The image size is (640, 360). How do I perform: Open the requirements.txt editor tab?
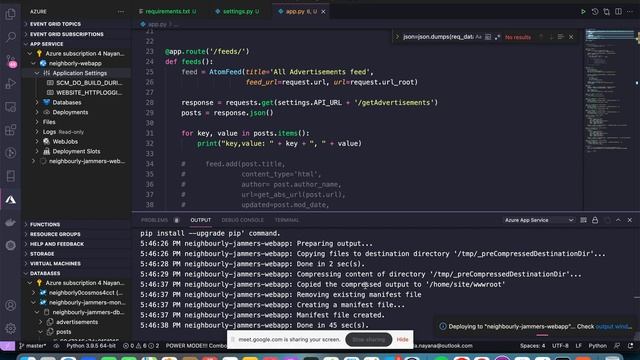click(x=167, y=12)
